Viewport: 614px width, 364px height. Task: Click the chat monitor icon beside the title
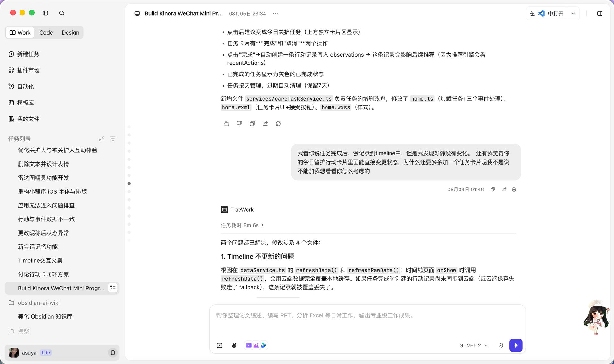coord(137,13)
